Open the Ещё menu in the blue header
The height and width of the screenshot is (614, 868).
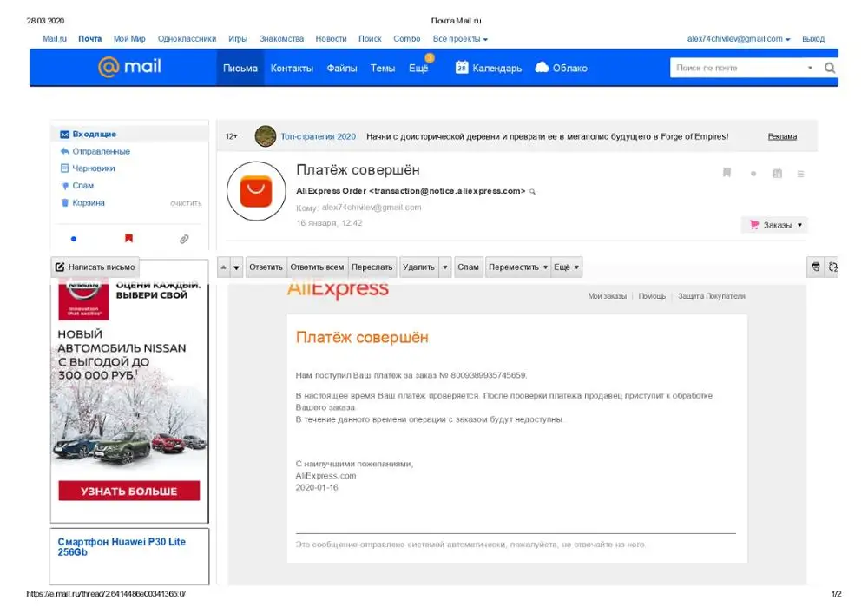(x=418, y=68)
